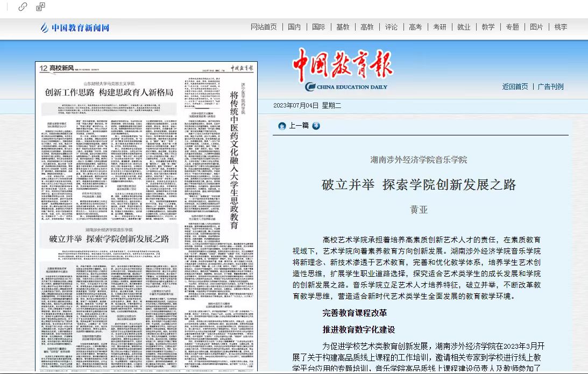This screenshot has height=374, width=588.
Task: Select vertical headline 将传统中医药文化融入大学生思政教育
Action: 234,160
